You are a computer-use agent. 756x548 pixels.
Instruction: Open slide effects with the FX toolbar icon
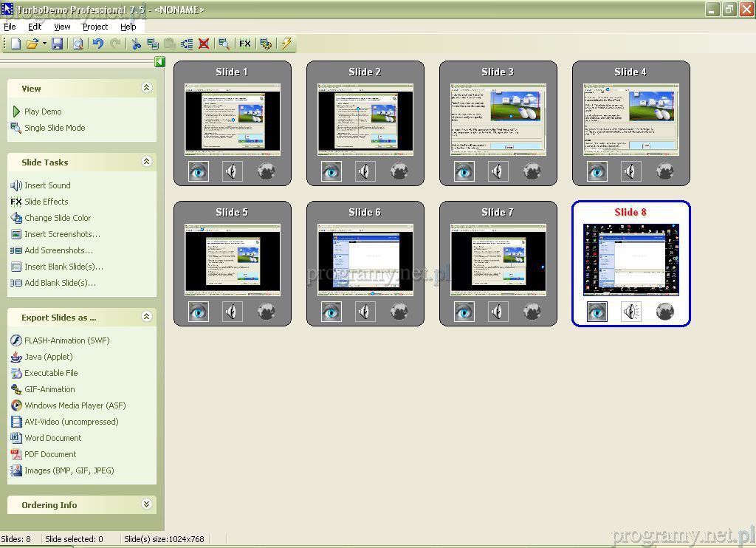click(x=245, y=44)
